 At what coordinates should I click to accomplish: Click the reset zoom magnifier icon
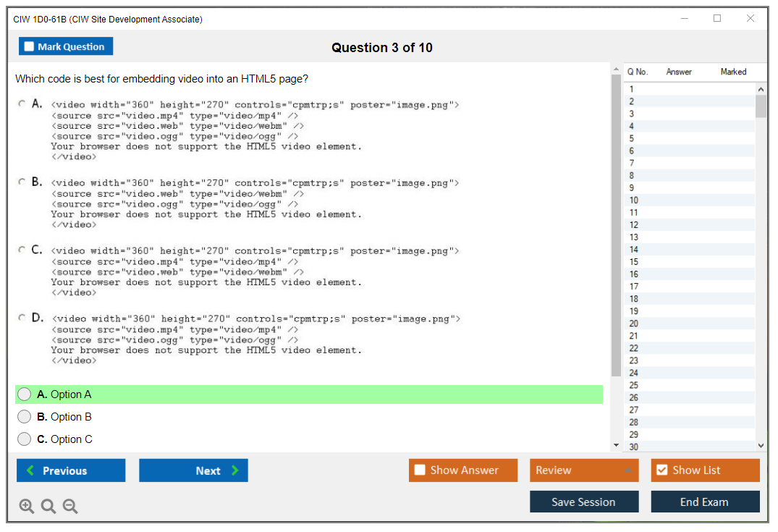[48, 507]
